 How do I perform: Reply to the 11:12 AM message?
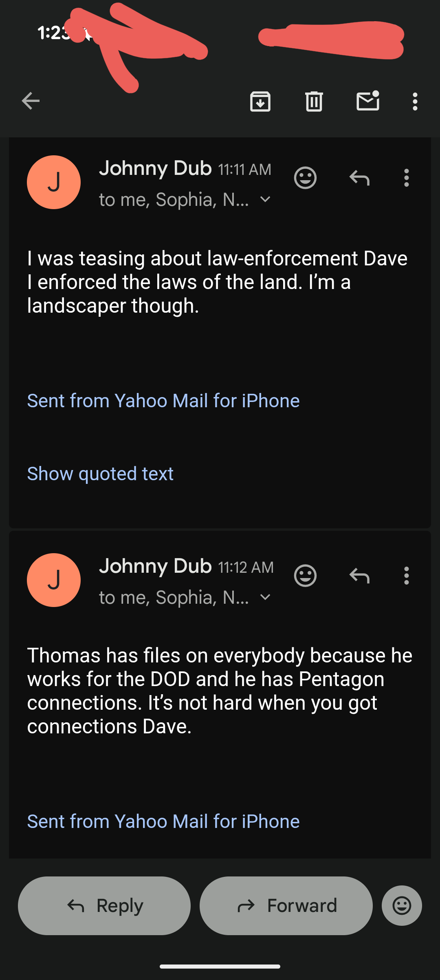tap(359, 576)
